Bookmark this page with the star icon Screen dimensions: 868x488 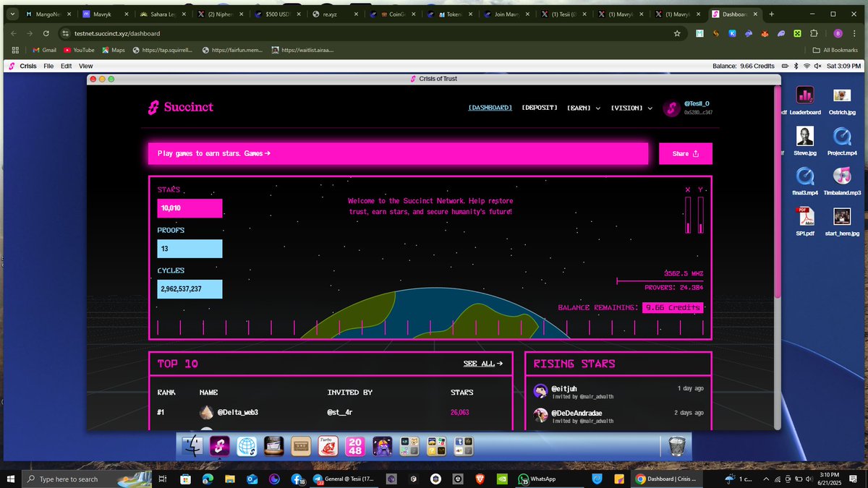tap(677, 33)
